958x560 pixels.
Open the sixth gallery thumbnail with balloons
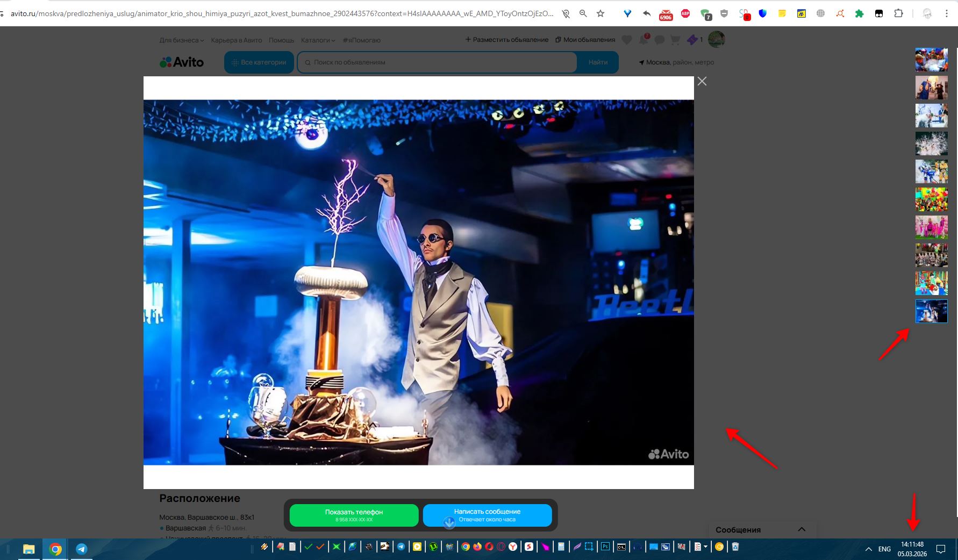[932, 199]
